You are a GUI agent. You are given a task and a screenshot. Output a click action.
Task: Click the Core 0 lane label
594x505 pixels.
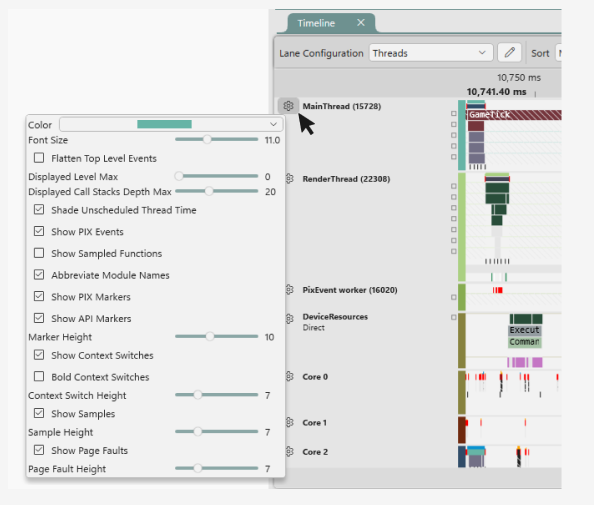point(315,377)
